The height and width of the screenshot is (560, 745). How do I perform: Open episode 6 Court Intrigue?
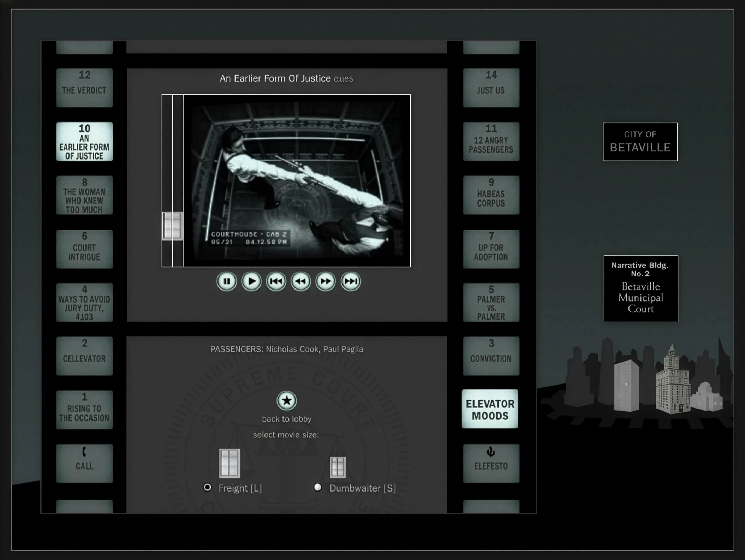pyautogui.click(x=84, y=249)
